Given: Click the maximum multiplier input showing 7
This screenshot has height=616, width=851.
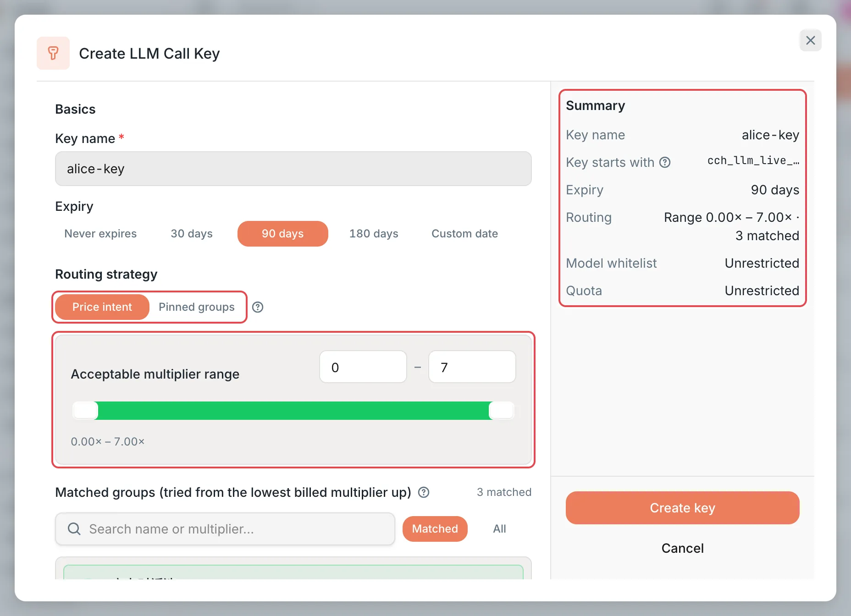Looking at the screenshot, I should pos(472,367).
